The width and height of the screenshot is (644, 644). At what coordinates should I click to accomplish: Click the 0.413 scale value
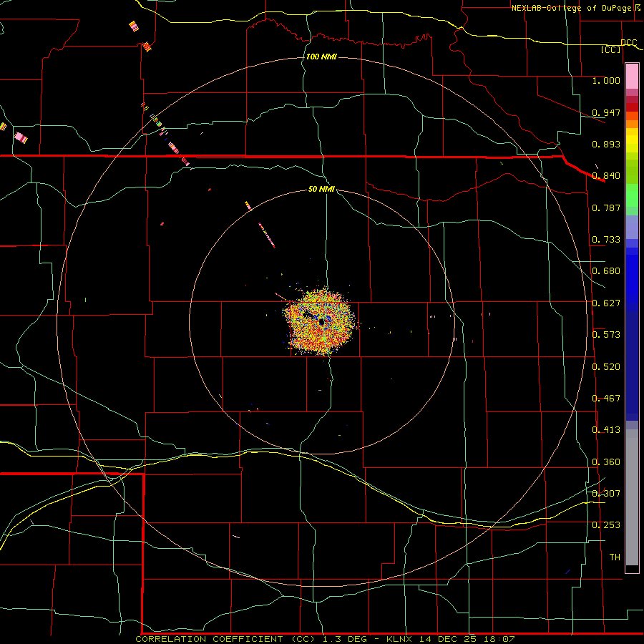click(606, 429)
